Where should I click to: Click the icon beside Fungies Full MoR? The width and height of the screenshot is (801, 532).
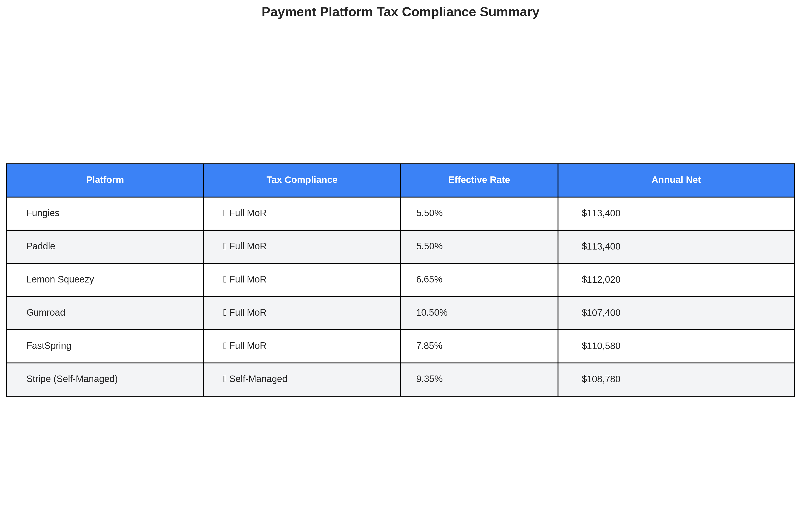225,213
